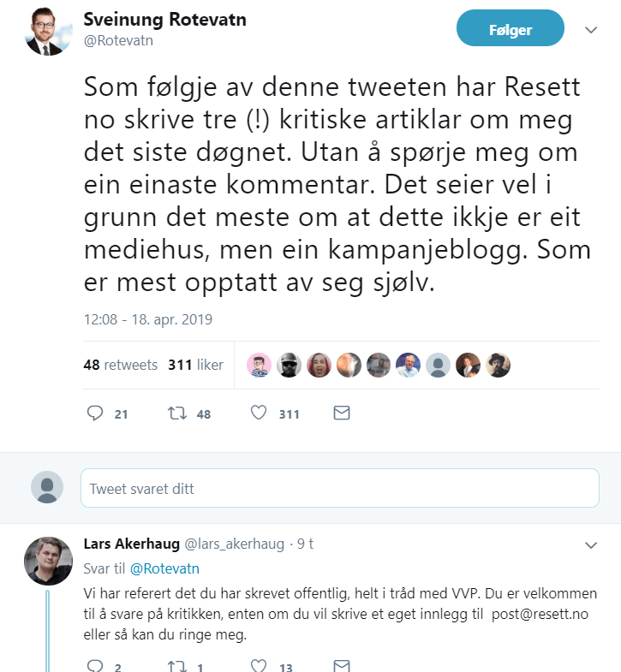Open the 12:08 - 18. apr. 2019 timestamp
This screenshot has width=621, height=672.
(148, 319)
